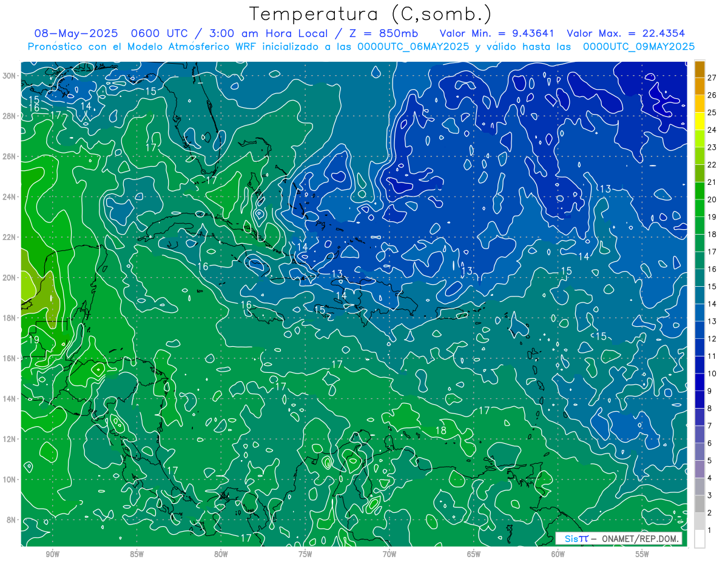The image size is (728, 562).
Task: Pick the teal swatch between 15 and 16
Action: [x=699, y=278]
